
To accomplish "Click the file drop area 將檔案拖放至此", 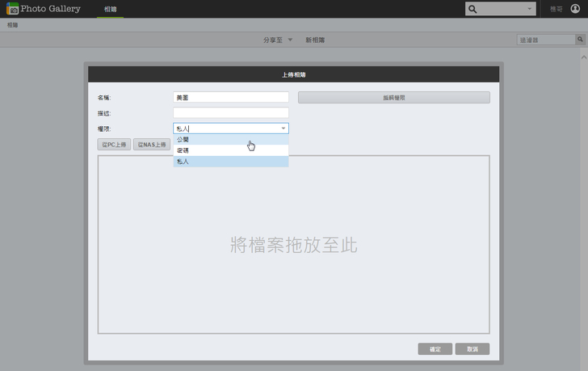I will tap(294, 245).
